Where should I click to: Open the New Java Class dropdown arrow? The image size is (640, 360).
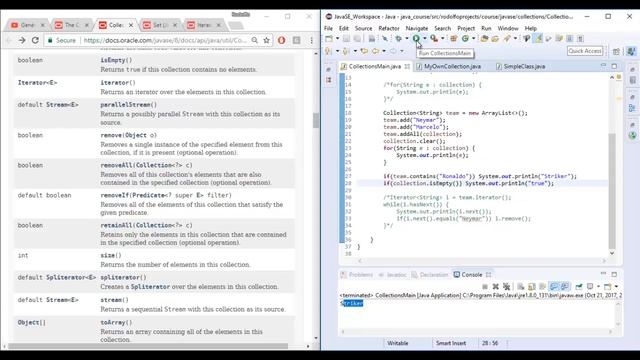(x=473, y=38)
